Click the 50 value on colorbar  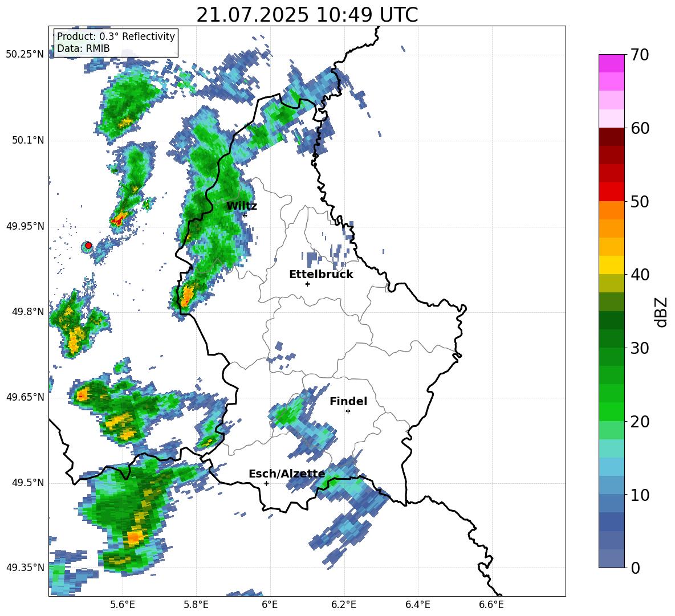tap(640, 201)
